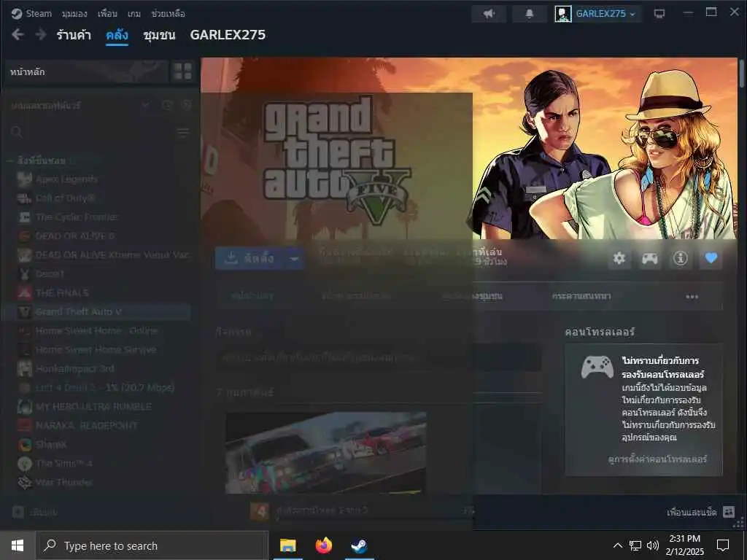Switch to collections grid view icon
Image resolution: width=747 pixels, height=560 pixels.
click(x=182, y=72)
